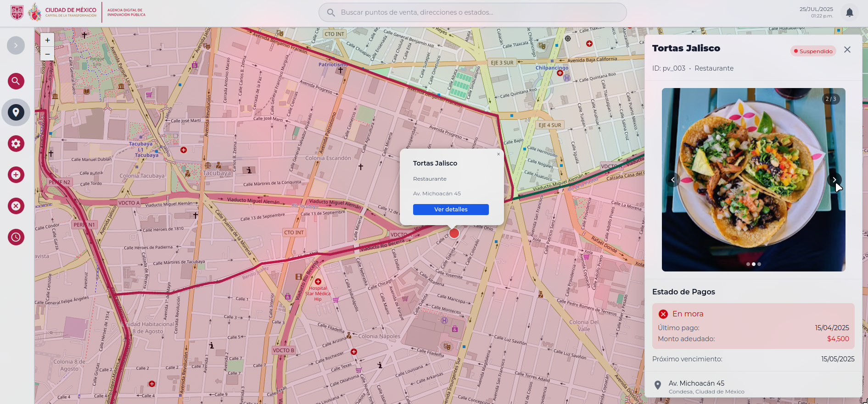Click the search field for puntos de venta
The image size is (868, 404).
click(473, 12)
